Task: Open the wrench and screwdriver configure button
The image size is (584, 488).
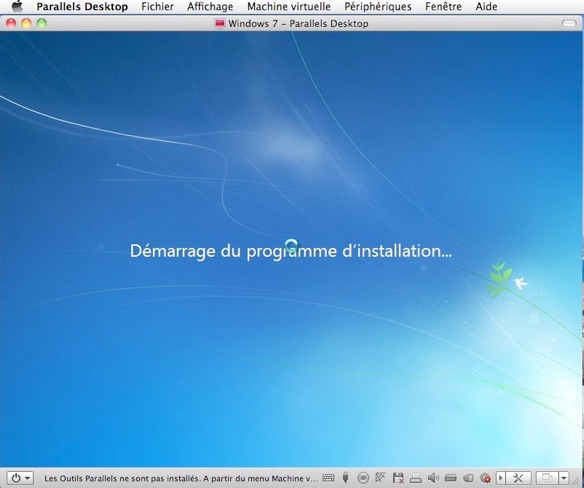Action: [x=518, y=478]
